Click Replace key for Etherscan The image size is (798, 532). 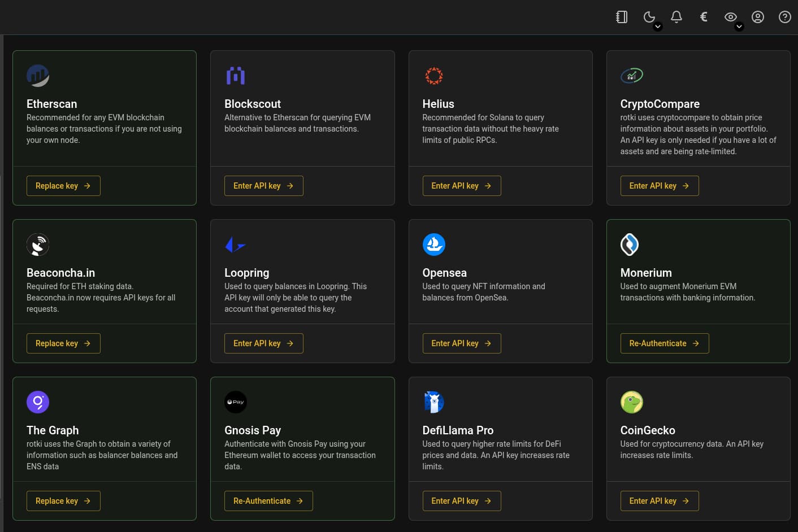point(63,186)
